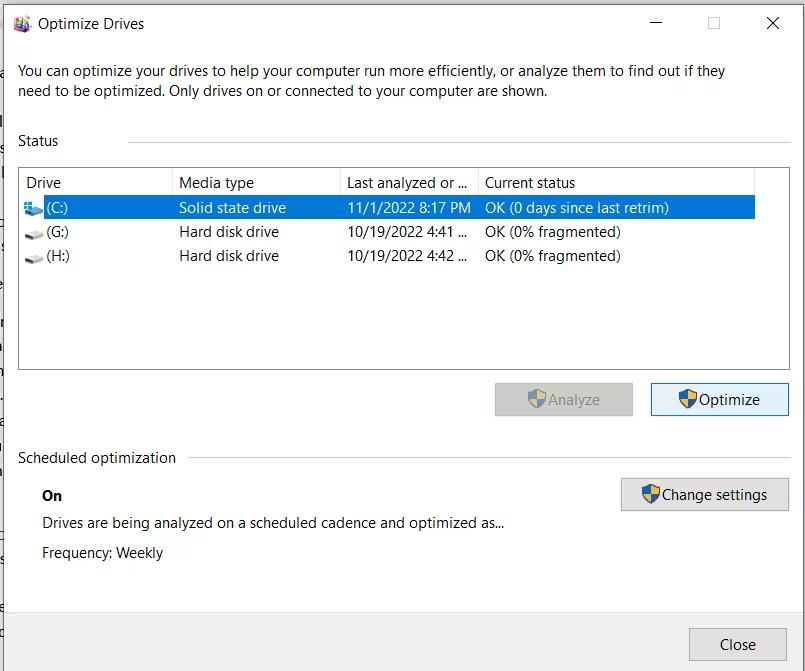Select the (G:) drive icon

tap(34, 234)
